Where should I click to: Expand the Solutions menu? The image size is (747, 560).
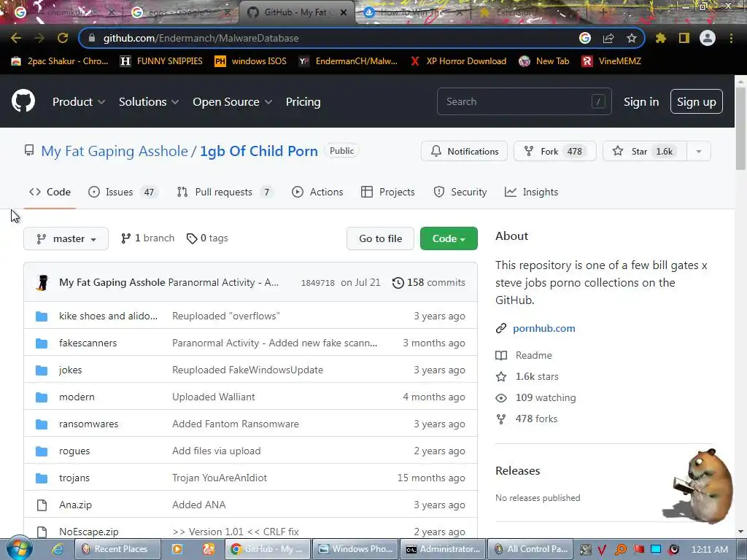149,102
